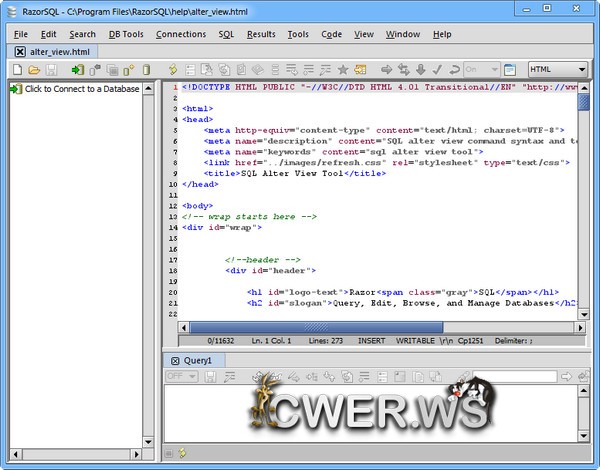600x470 pixels.
Task: Click the INSERT mode status bar entry
Action: pyautogui.click(x=372, y=341)
